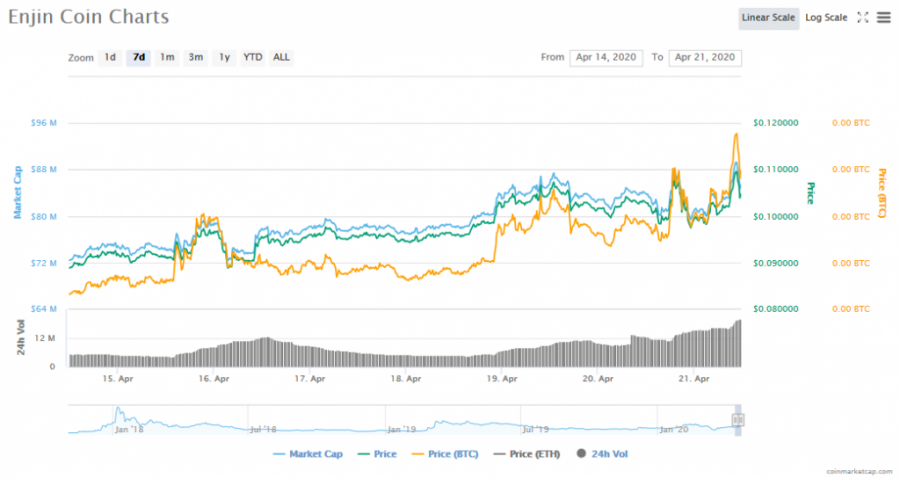
Task: Switch to Log Scale
Action: pos(826,18)
